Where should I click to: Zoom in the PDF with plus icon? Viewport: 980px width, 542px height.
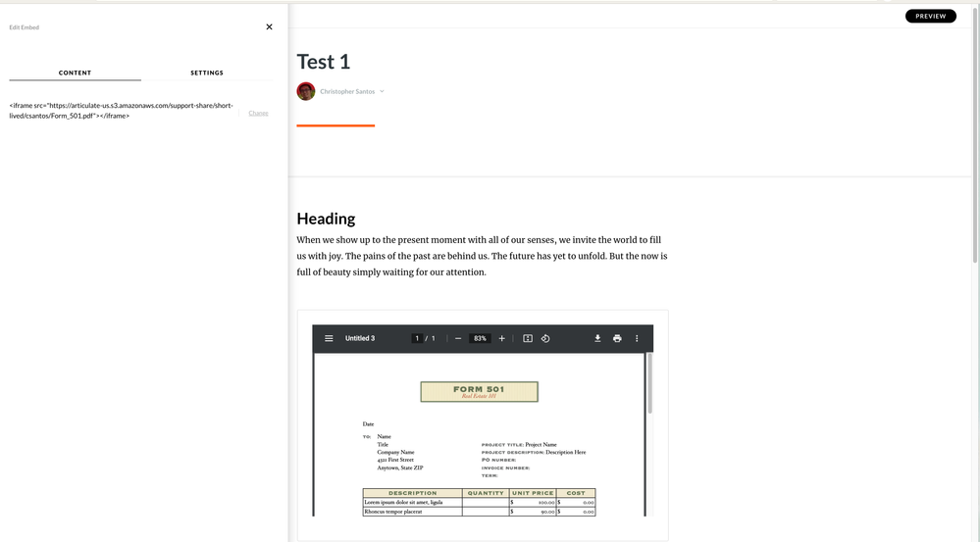(x=501, y=338)
